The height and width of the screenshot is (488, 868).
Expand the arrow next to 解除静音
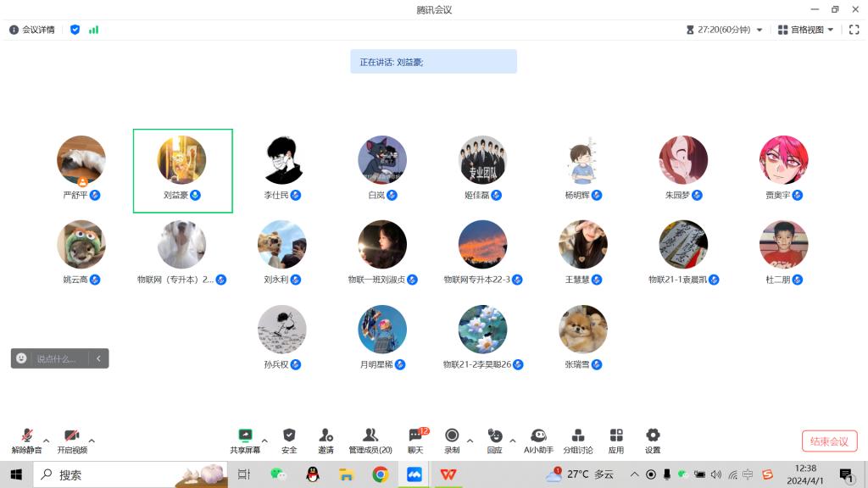coord(46,441)
